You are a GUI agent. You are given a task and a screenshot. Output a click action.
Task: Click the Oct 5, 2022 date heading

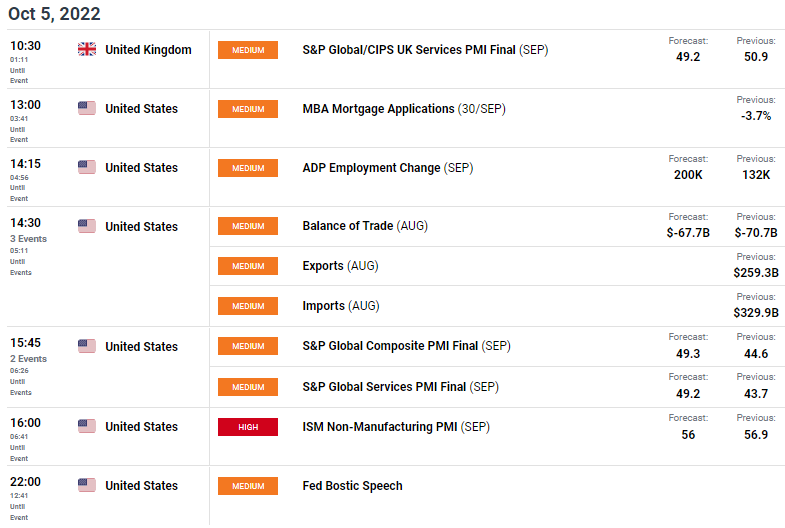54,14
